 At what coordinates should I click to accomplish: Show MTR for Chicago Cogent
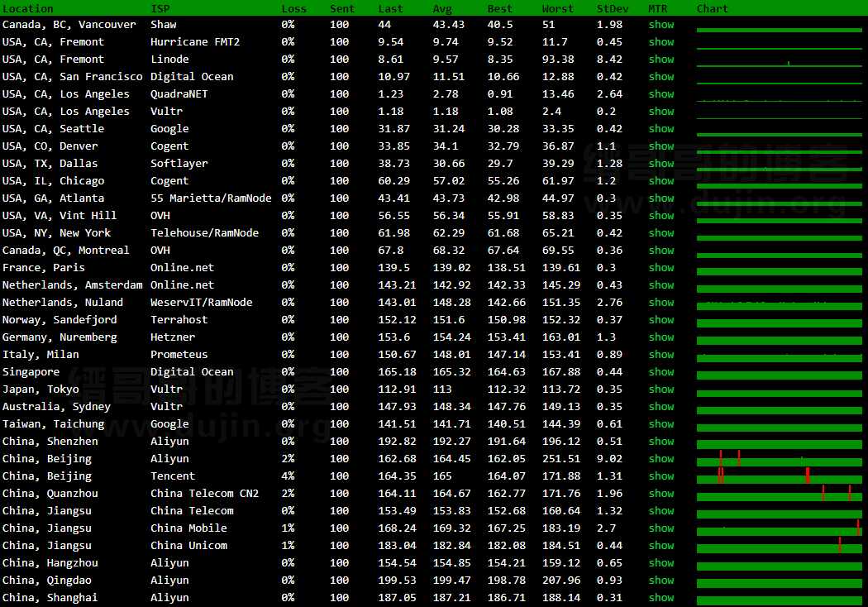point(661,180)
